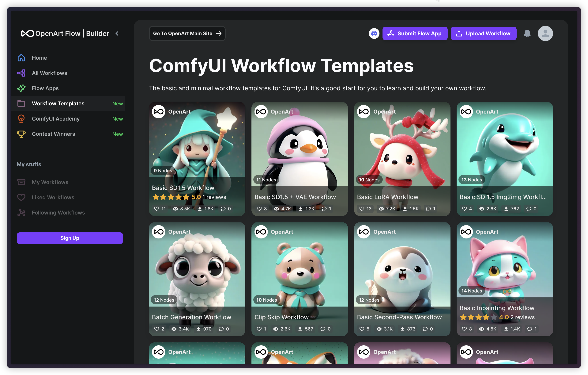This screenshot has height=375, width=588.
Task: Click views eye icon on Basic Second-Pass Workflow
Action: 379,329
